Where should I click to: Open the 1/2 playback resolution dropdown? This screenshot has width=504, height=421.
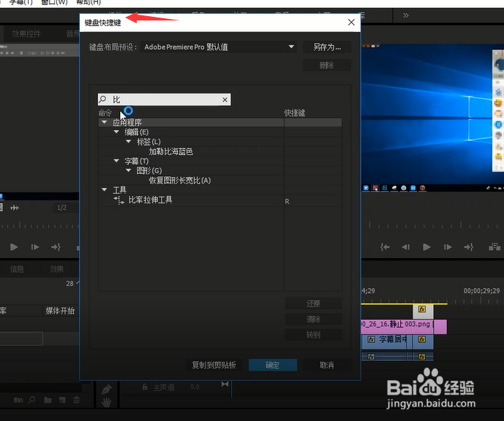pyautogui.click(x=66, y=208)
